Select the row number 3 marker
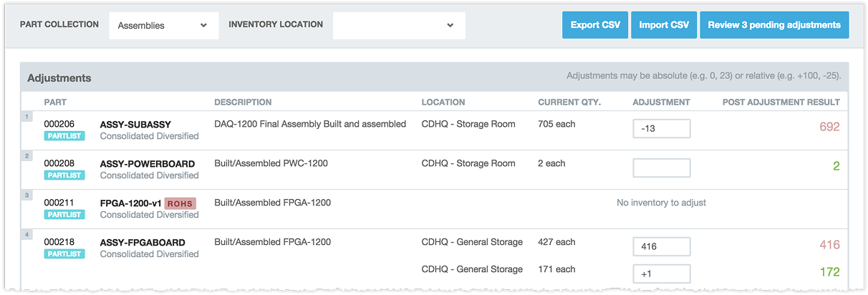Image resolution: width=868 pixels, height=295 pixels. 26,195
